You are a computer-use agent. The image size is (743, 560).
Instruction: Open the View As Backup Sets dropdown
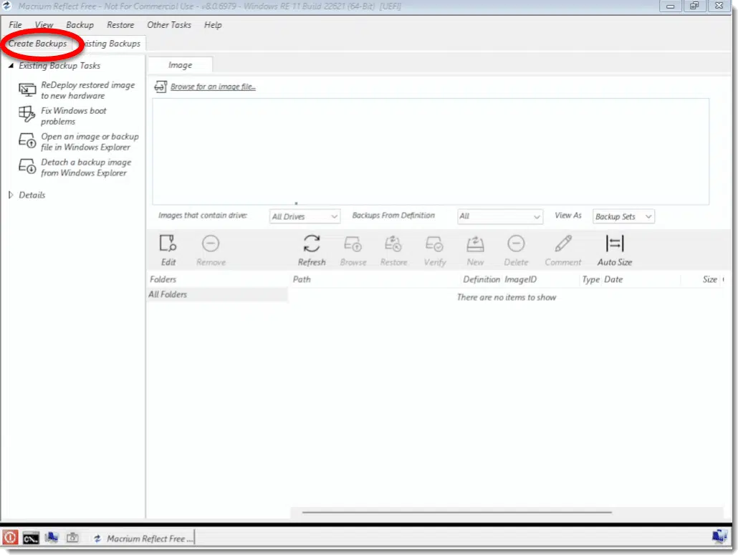pos(623,216)
